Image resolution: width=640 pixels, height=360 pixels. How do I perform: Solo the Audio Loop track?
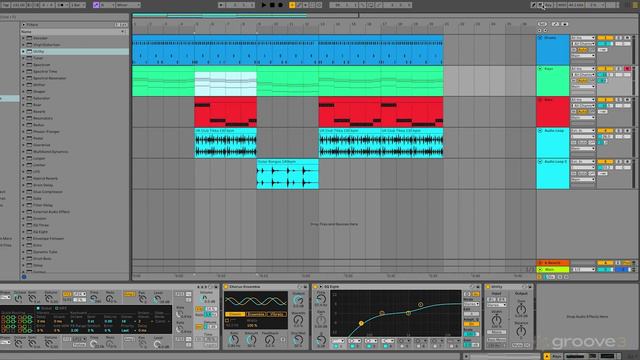tap(618, 131)
